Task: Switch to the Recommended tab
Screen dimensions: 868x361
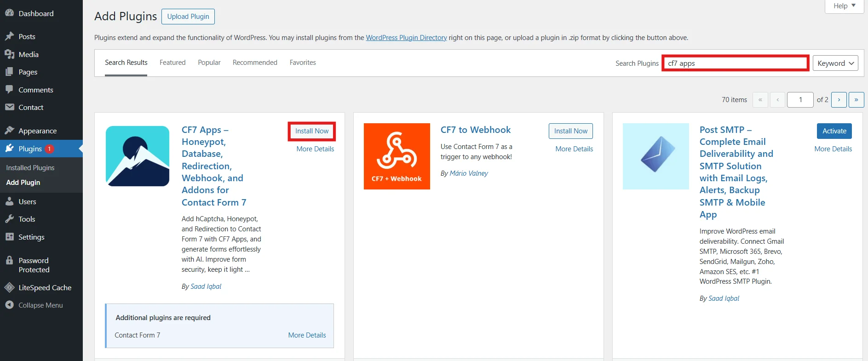Action: coord(255,63)
